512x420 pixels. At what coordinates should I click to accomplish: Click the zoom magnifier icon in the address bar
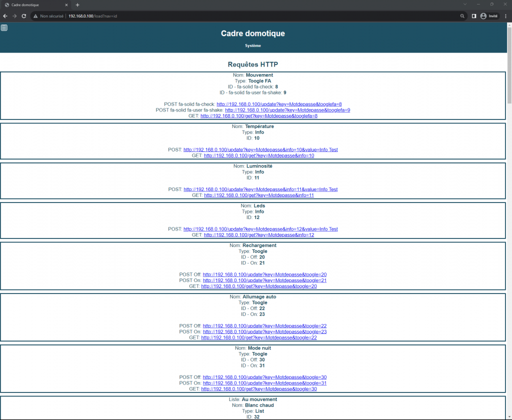point(462,16)
